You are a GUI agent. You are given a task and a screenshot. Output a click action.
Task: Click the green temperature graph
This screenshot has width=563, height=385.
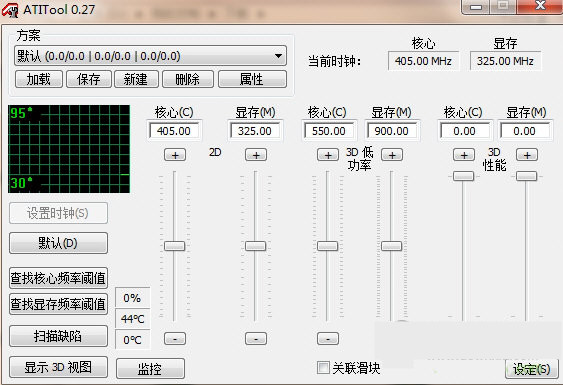69,149
